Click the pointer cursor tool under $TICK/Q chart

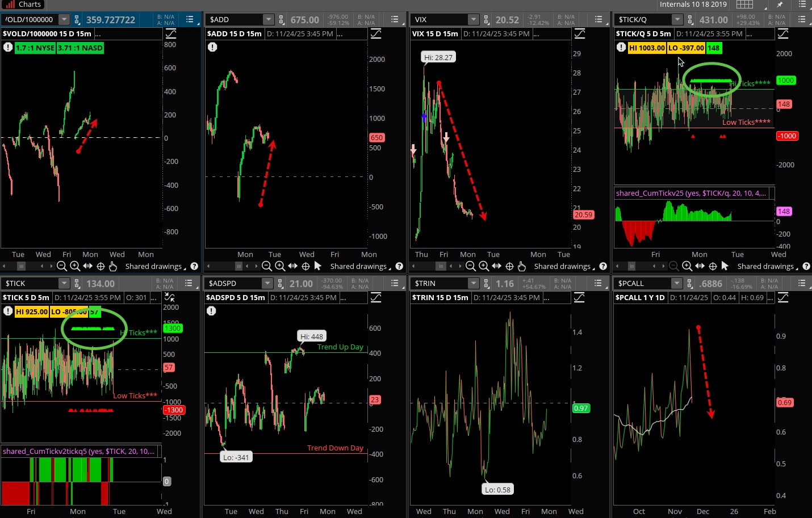tap(725, 266)
